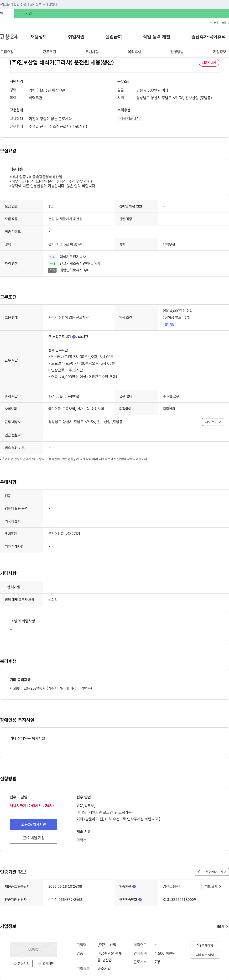Click the 기타 badge beside 대형면허보유자 우대
Screen dimensions: 229x980
click(52, 271)
